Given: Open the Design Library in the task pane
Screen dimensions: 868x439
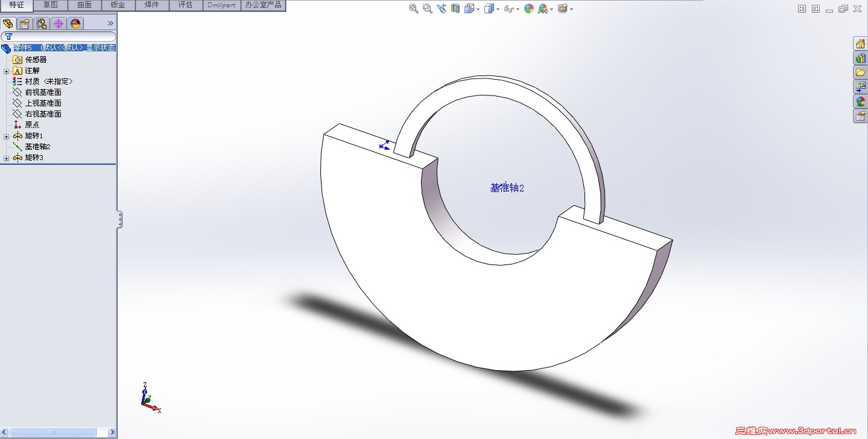Looking at the screenshot, I should [x=860, y=57].
